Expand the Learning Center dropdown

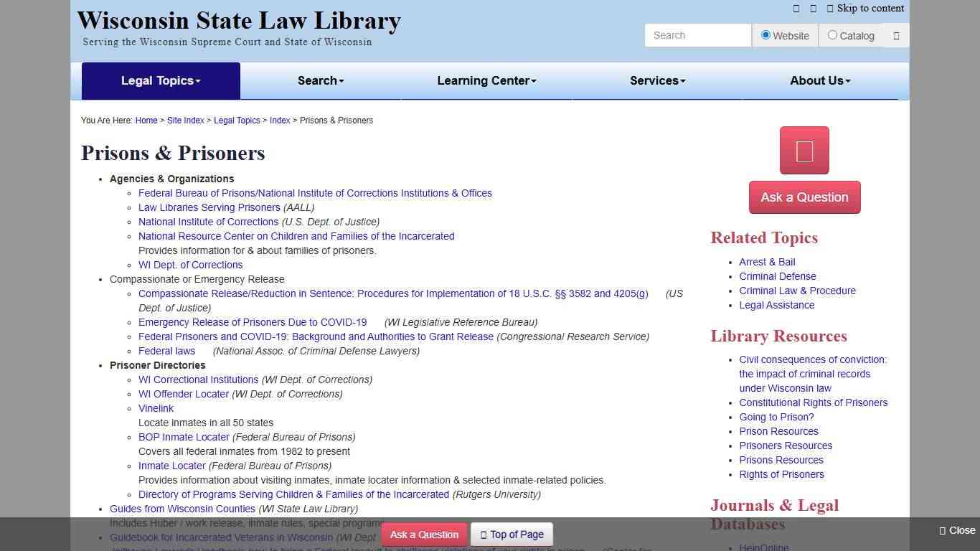tap(486, 80)
